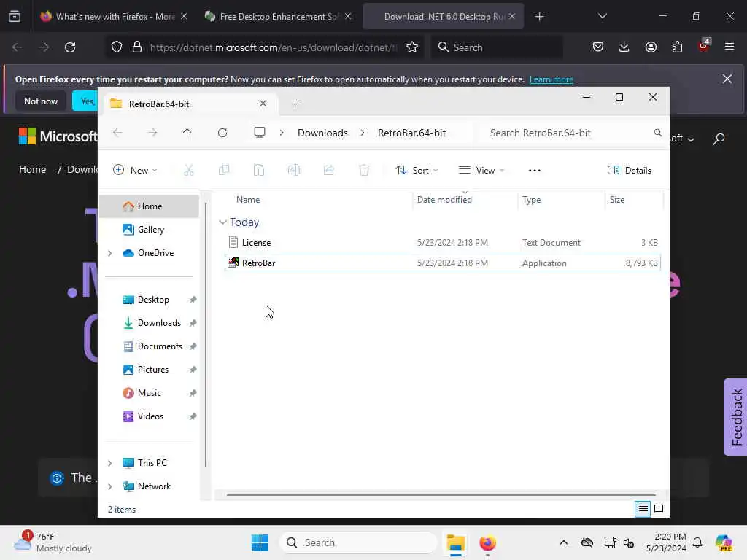Click the search magnifier in Explorer search box
Viewport: 747px width, 560px height.
coord(657,133)
